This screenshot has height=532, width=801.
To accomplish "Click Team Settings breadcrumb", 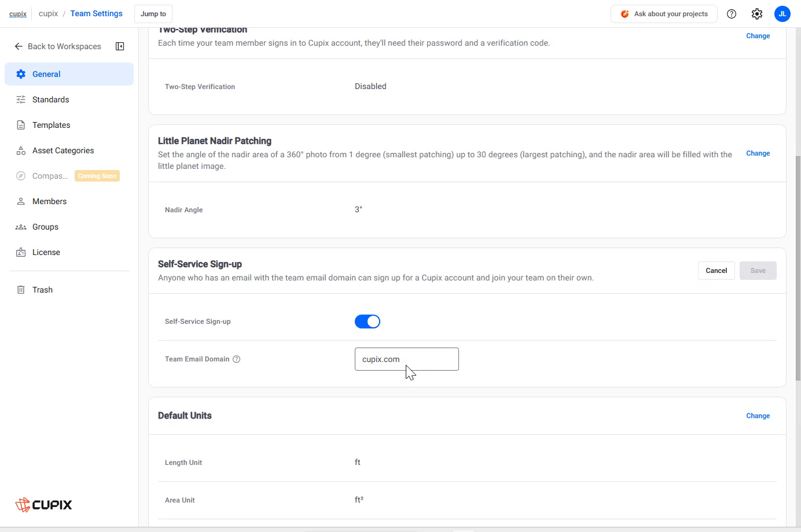I will click(x=97, y=14).
